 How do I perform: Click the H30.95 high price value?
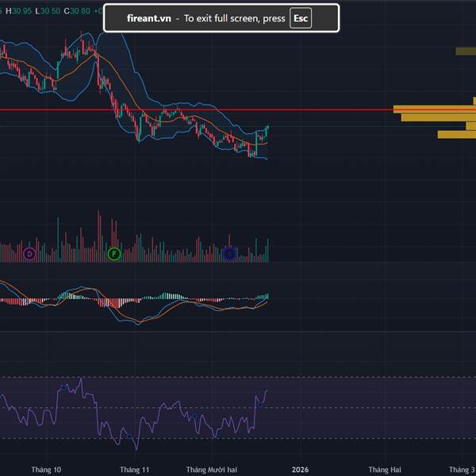(x=18, y=11)
